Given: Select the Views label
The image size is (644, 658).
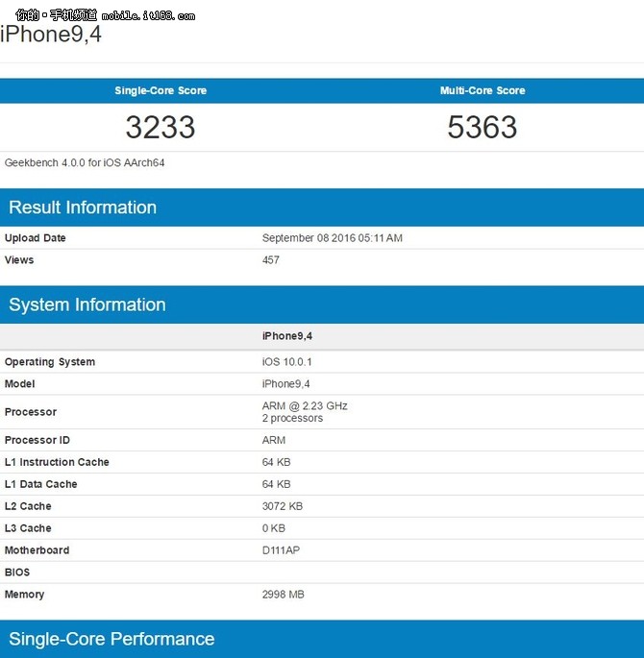Looking at the screenshot, I should 19,259.
